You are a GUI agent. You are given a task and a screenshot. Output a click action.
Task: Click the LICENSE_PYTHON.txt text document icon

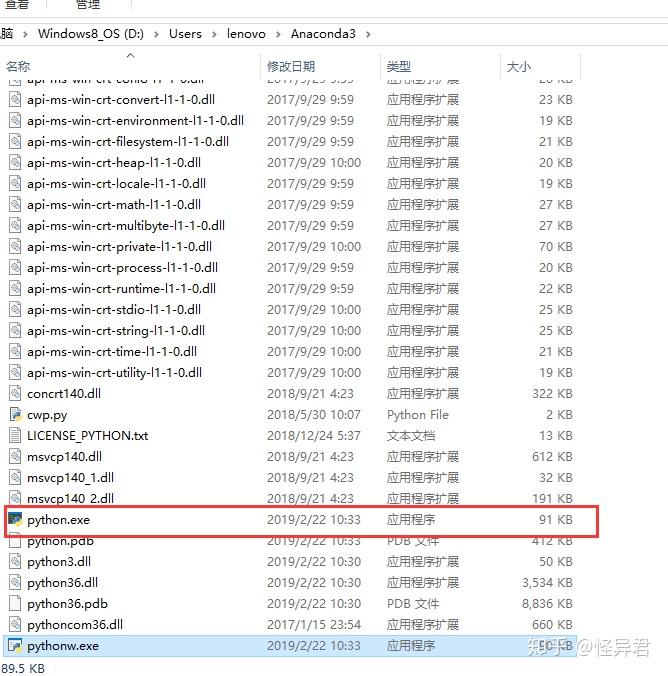tap(15, 435)
